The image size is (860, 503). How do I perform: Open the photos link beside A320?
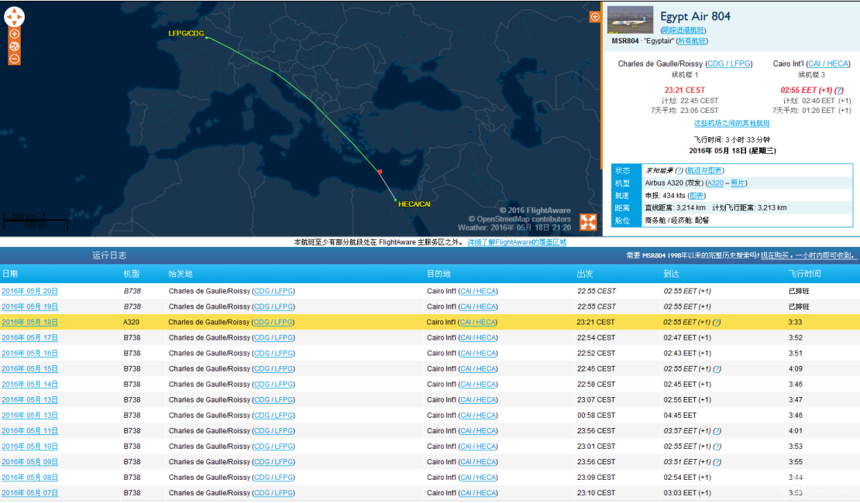tap(738, 183)
